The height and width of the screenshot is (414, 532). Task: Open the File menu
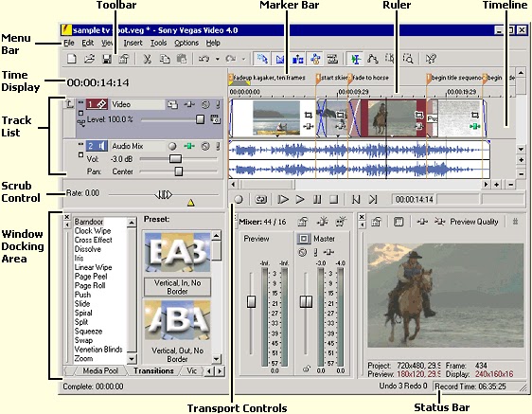point(69,43)
